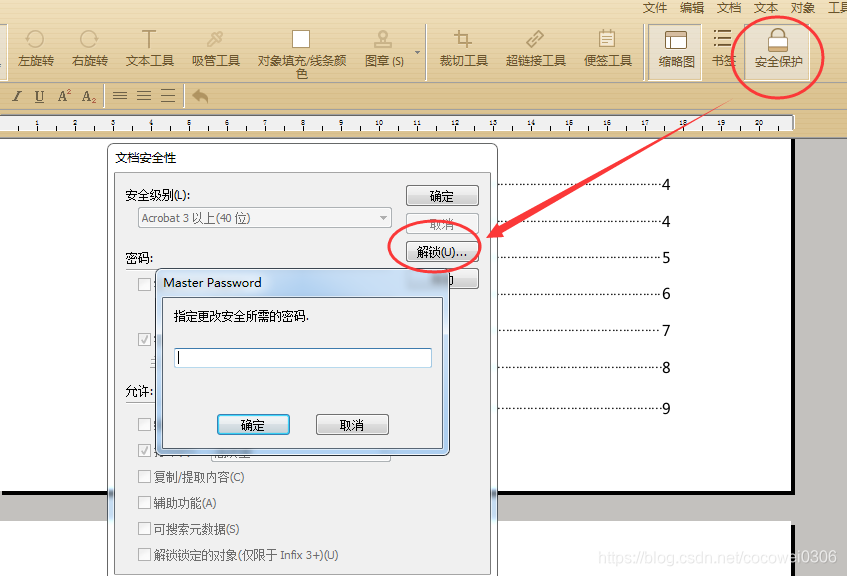Apply superscript formatting
Screen dimensions: 847x576
pyautogui.click(x=62, y=95)
